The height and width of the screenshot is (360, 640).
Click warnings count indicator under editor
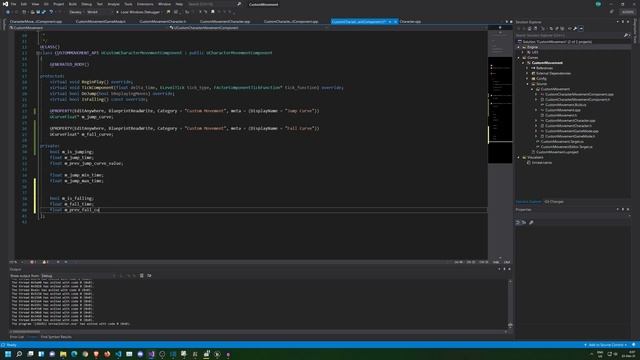pos(45,262)
